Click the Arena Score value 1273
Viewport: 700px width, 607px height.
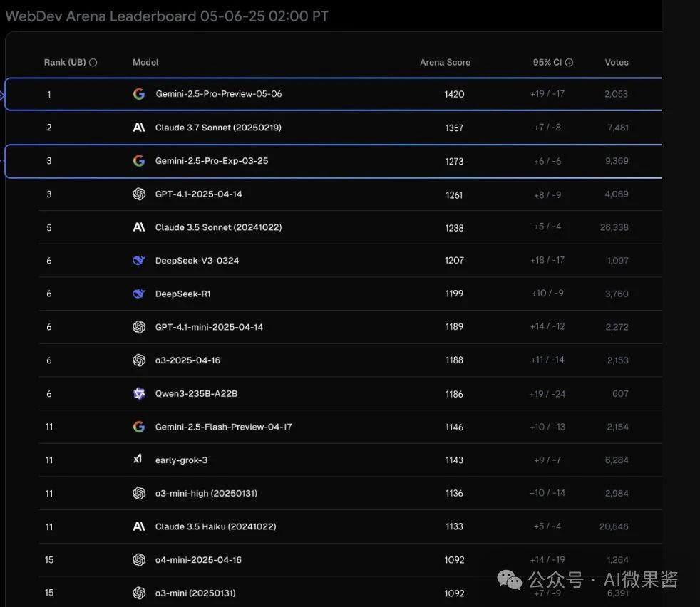point(454,161)
